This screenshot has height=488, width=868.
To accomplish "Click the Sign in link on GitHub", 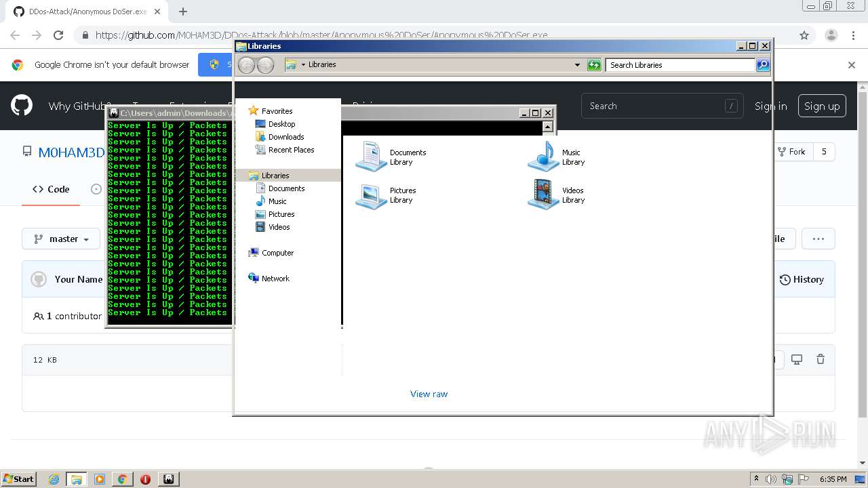I will [771, 106].
